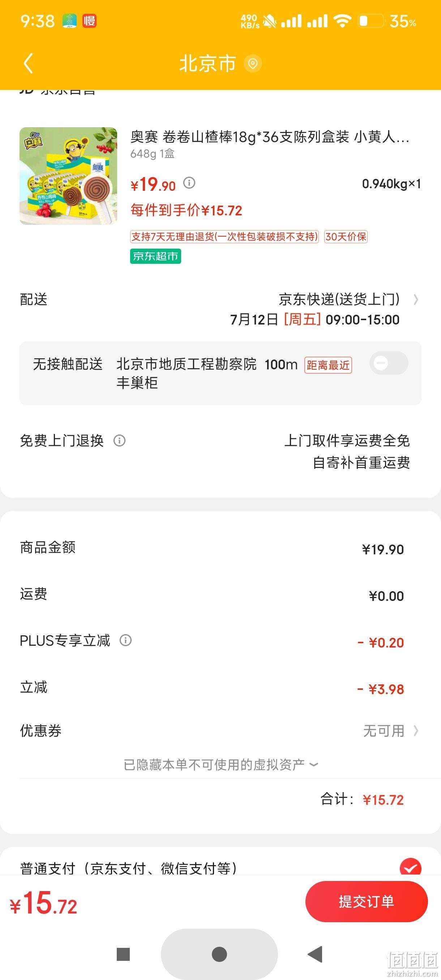
Task: Submit order with 提交订单 button
Action: pyautogui.click(x=367, y=901)
